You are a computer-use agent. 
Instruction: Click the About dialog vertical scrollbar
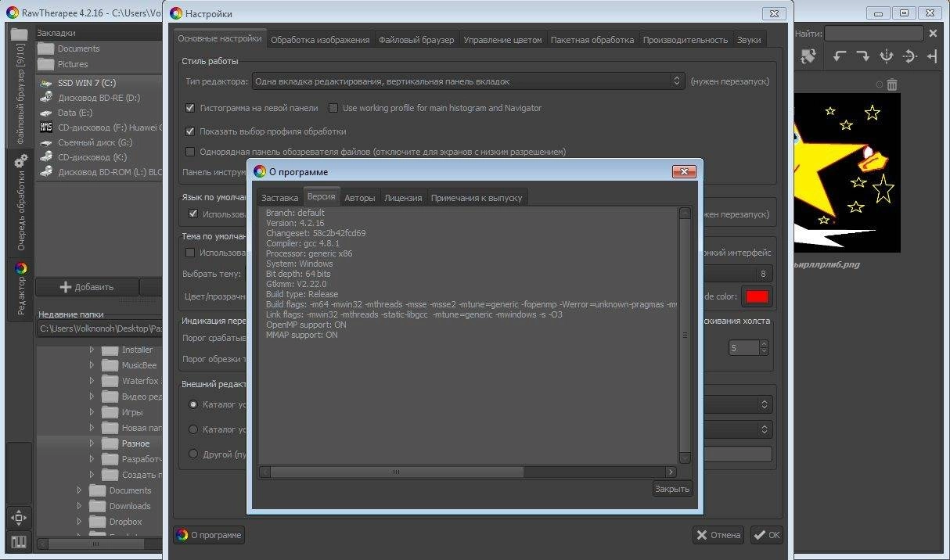[685, 335]
